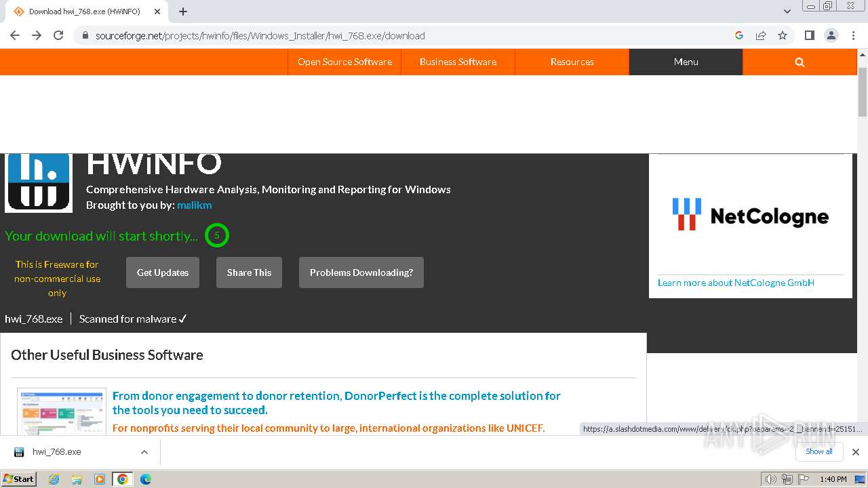Open a new browser tab
This screenshot has width=868, height=488.
(183, 12)
